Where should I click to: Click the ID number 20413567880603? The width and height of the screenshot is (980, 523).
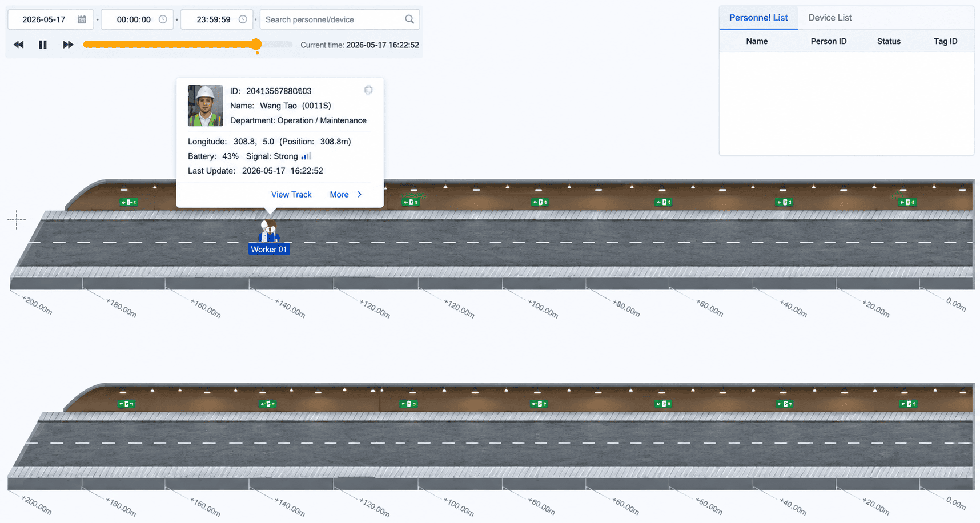279,91
